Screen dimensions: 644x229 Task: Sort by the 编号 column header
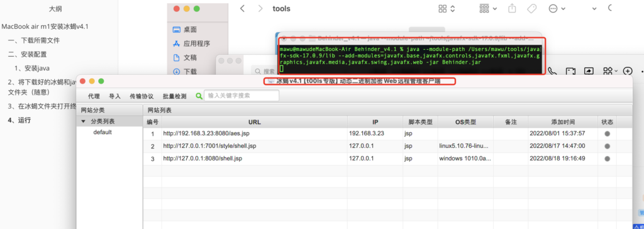pyautogui.click(x=152, y=122)
